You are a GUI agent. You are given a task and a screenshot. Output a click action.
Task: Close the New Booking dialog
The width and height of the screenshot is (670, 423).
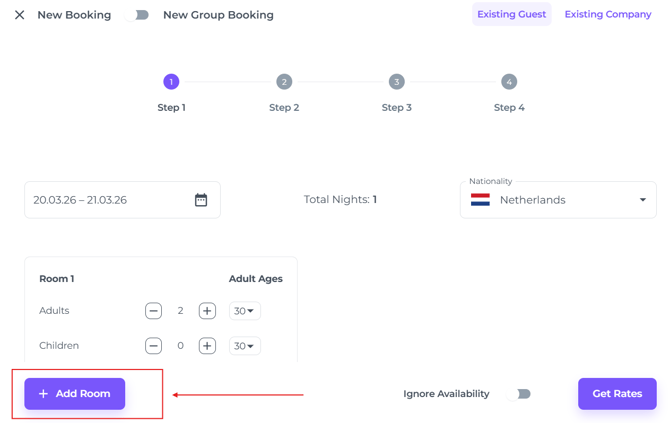(x=19, y=15)
